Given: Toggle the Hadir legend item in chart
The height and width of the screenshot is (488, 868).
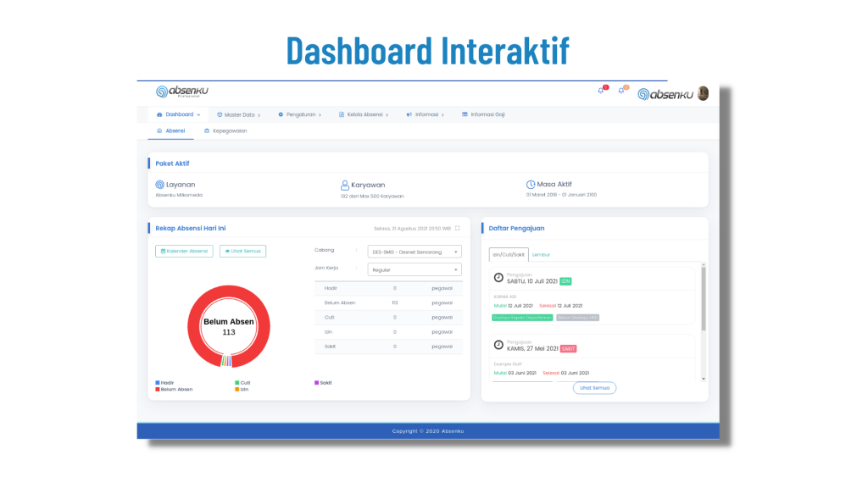Looking at the screenshot, I should coord(169,382).
